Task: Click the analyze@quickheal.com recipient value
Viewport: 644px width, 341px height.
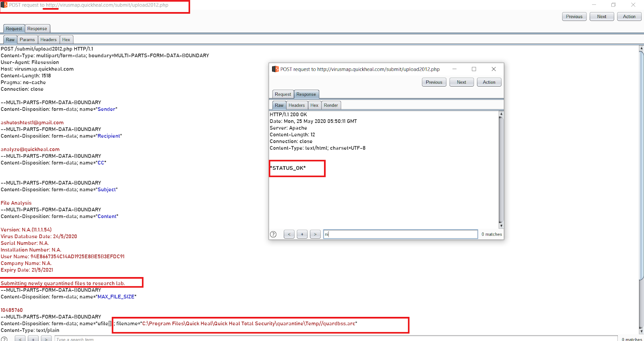Action: pyautogui.click(x=30, y=149)
